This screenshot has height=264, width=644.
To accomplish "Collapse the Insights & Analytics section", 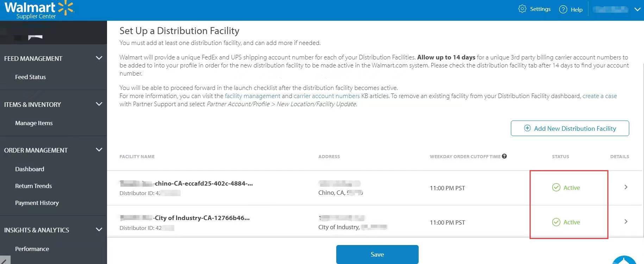I will [99, 230].
